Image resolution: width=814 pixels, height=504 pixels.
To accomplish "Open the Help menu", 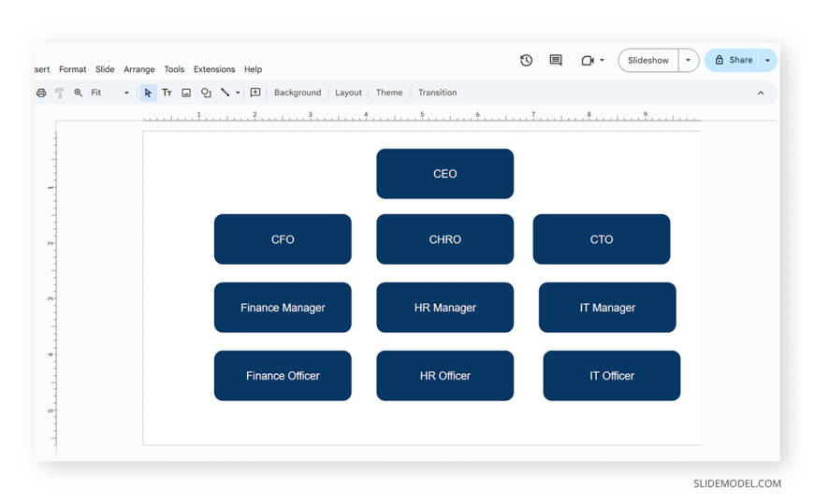I will click(x=253, y=69).
